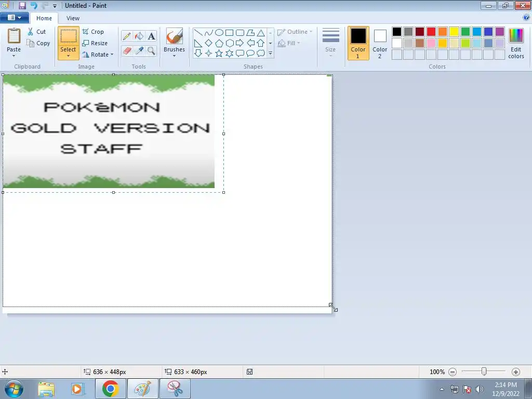Screen dimensions: 532x399
Task: Choose the Rounded rectangle shape
Action: [240, 33]
